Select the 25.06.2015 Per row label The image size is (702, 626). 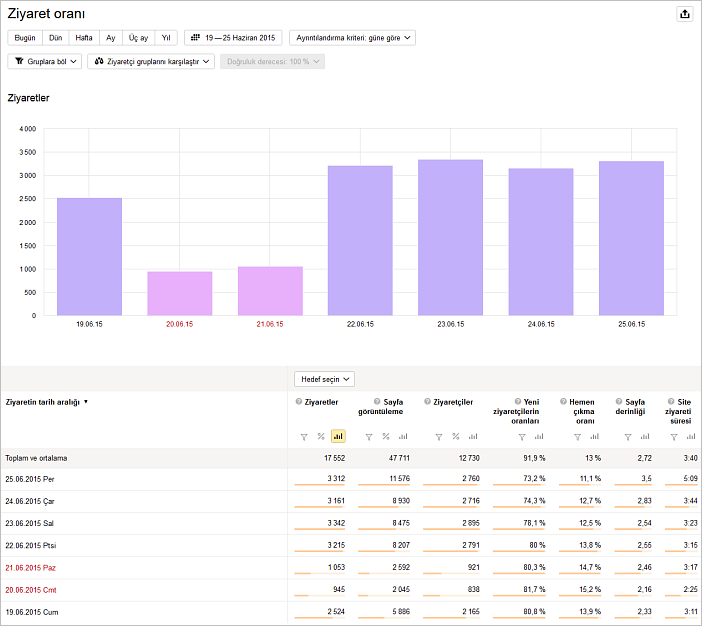[30, 479]
